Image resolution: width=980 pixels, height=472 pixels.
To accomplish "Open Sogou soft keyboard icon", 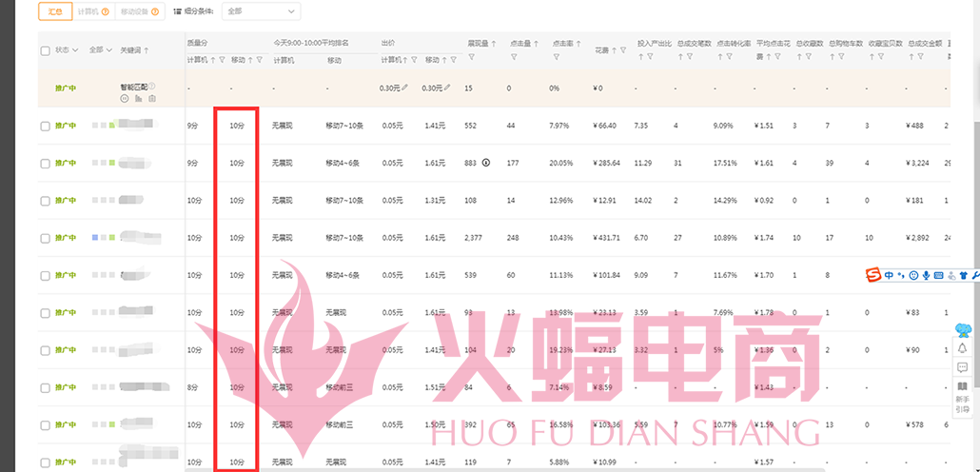I will coord(939,275).
